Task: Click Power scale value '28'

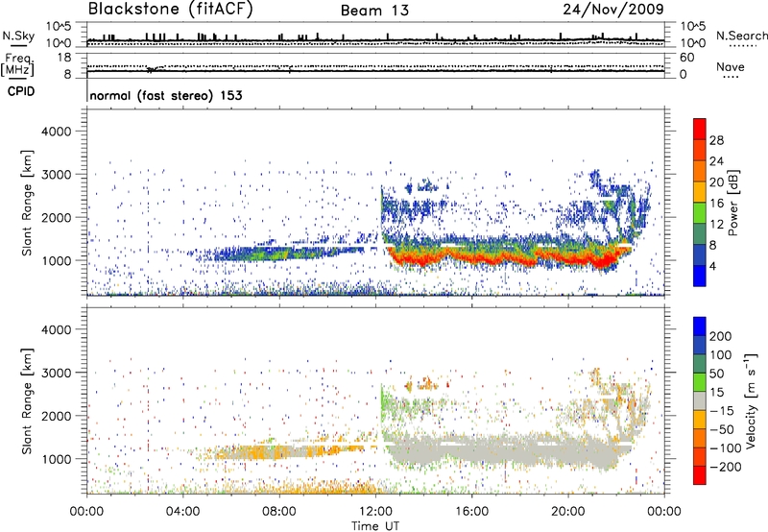Action: tap(716, 140)
